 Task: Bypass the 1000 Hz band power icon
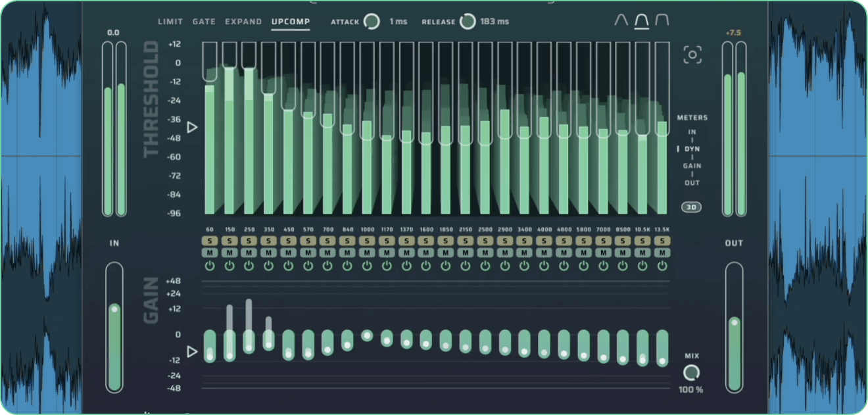coord(367,266)
